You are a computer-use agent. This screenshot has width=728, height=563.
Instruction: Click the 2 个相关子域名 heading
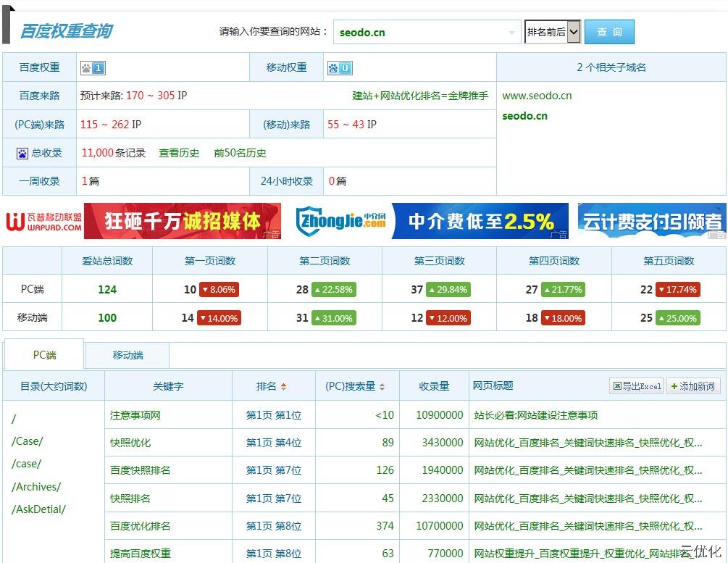pyautogui.click(x=611, y=67)
